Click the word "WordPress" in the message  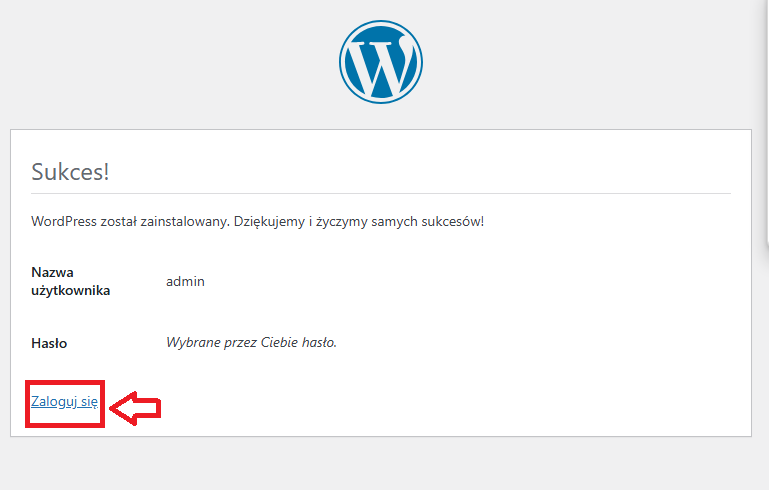point(63,221)
